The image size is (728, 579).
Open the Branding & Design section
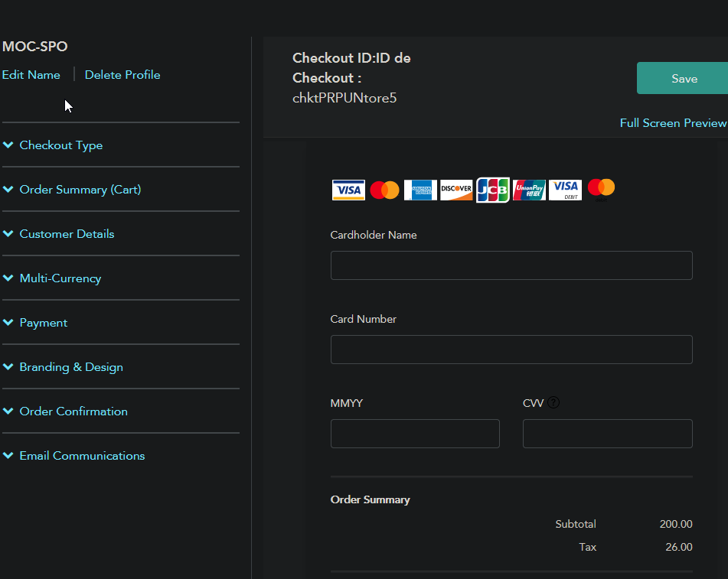point(70,367)
